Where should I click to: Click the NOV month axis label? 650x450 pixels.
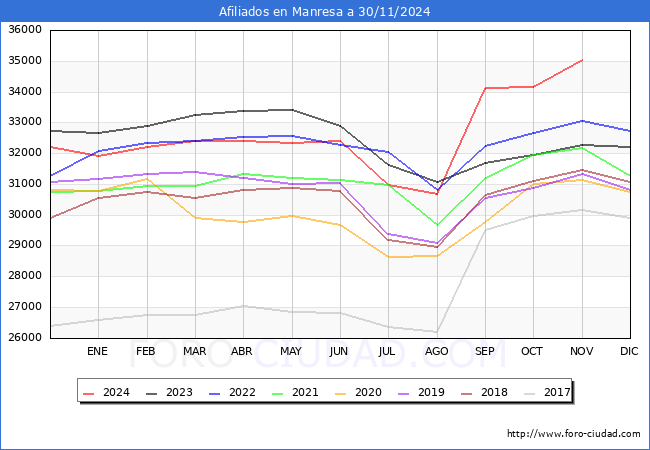(582, 351)
